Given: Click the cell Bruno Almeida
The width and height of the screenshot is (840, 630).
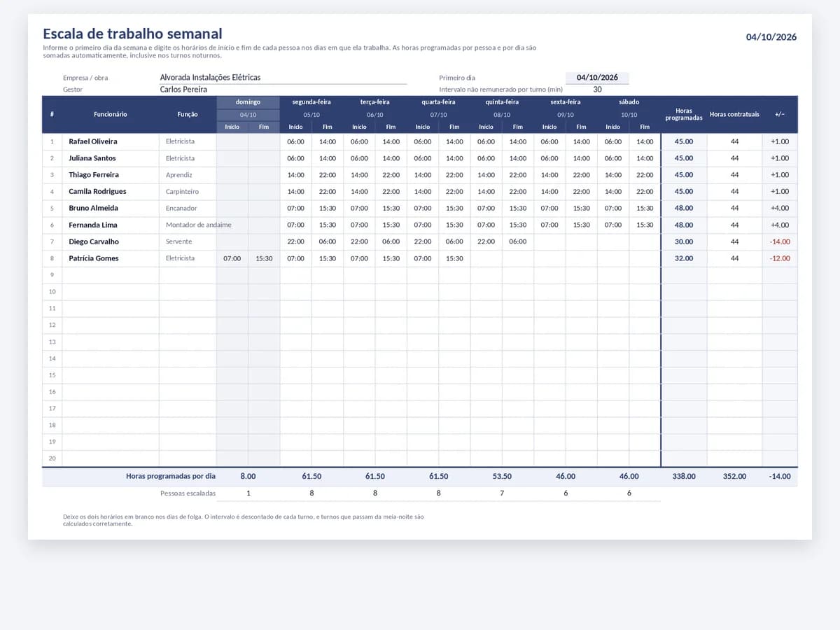Looking at the screenshot, I should (111, 208).
